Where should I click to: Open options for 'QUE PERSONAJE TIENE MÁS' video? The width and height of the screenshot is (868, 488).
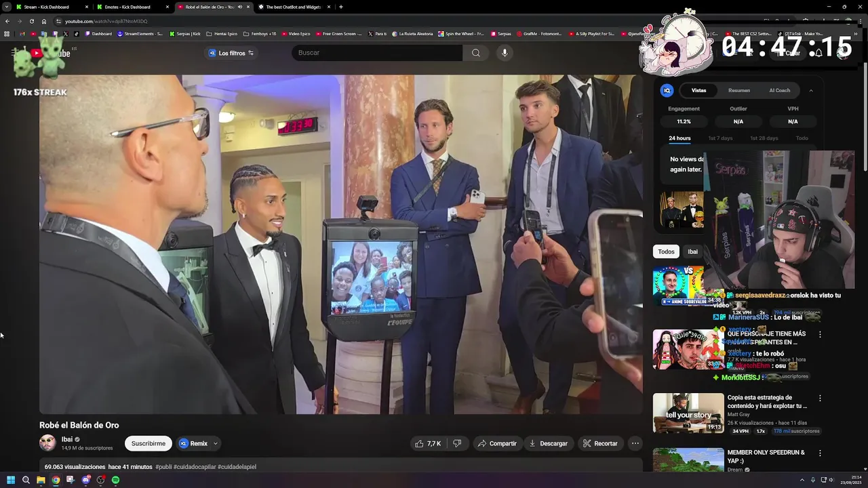(820, 334)
